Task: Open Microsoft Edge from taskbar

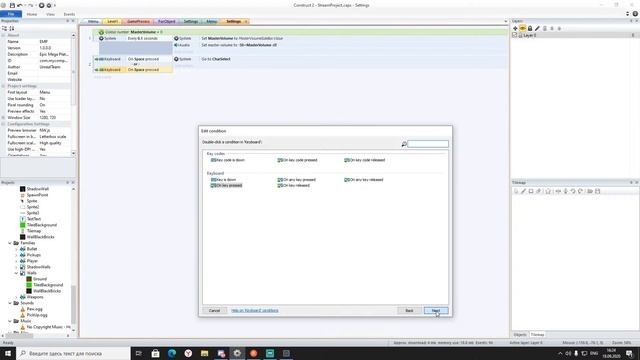Action: 172,353
